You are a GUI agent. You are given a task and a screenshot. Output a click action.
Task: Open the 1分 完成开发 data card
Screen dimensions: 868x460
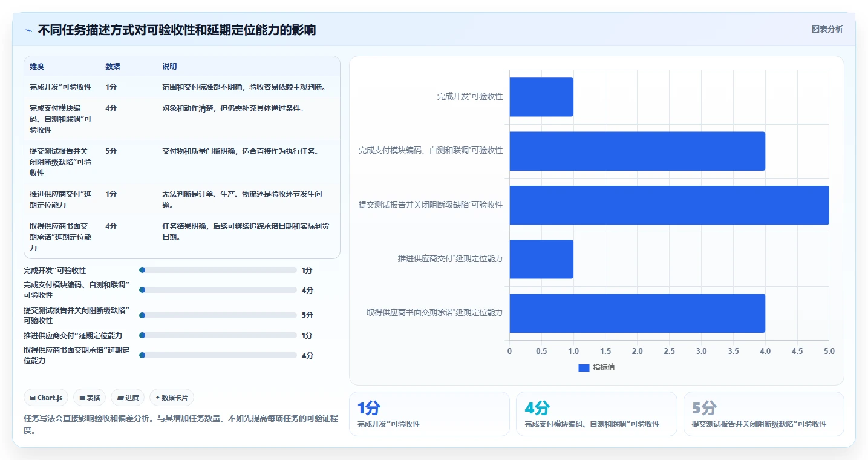429,414
